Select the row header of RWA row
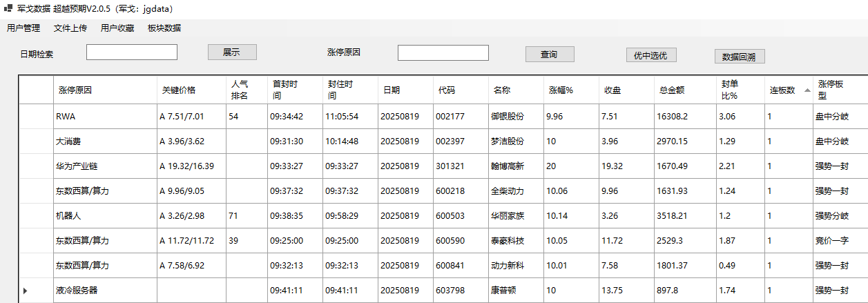This screenshot has height=303, width=868. pyautogui.click(x=35, y=117)
